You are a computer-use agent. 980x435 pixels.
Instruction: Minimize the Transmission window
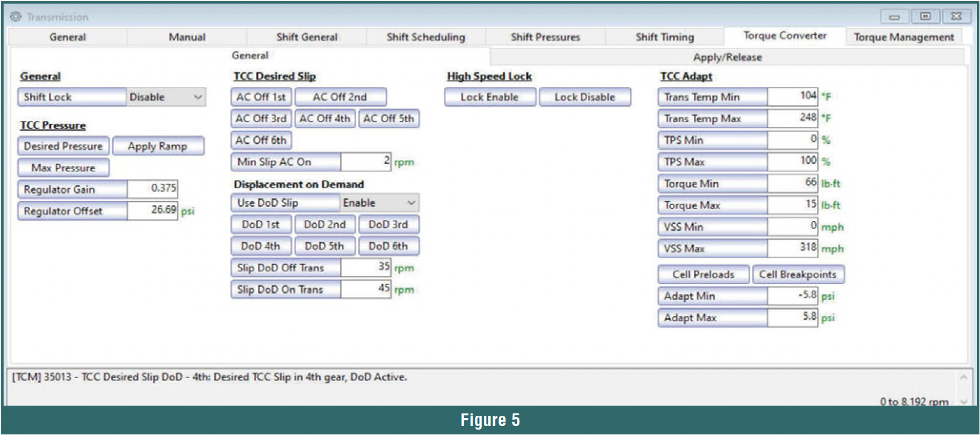[x=894, y=16]
